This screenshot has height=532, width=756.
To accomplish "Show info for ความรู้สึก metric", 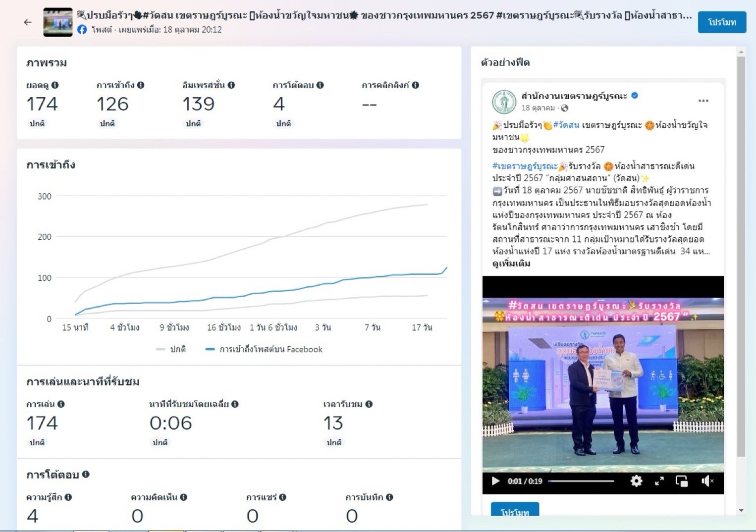I will tap(68, 497).
